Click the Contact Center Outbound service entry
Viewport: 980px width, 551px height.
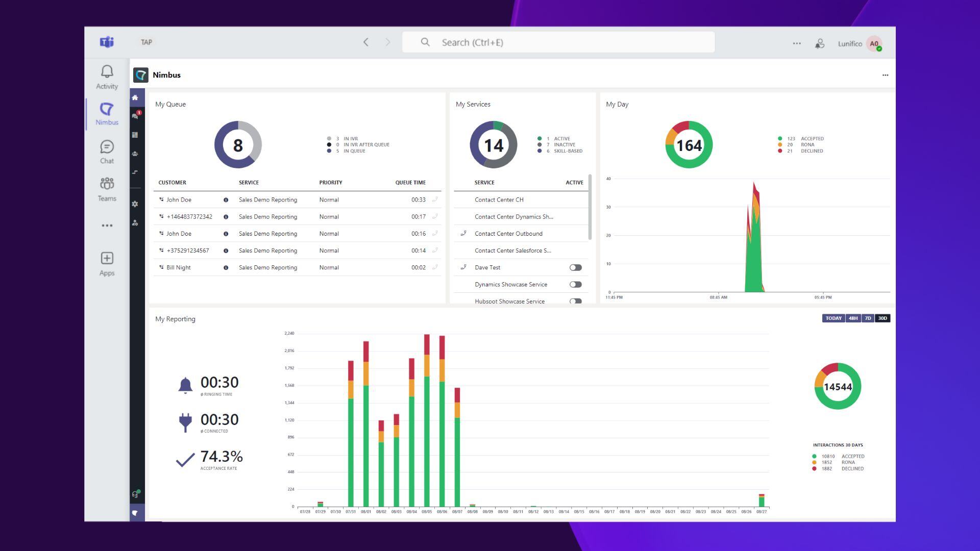tap(508, 233)
